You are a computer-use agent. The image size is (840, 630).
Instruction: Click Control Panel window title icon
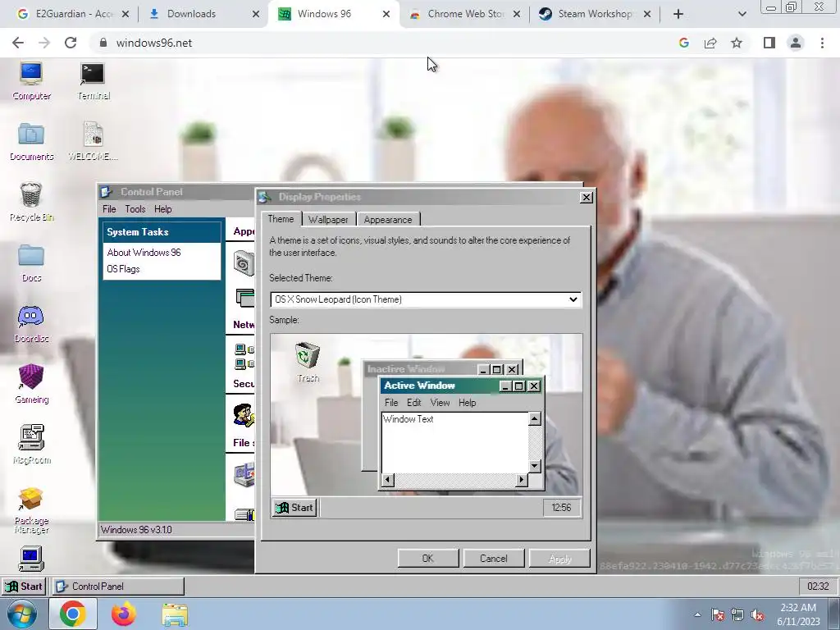click(106, 192)
